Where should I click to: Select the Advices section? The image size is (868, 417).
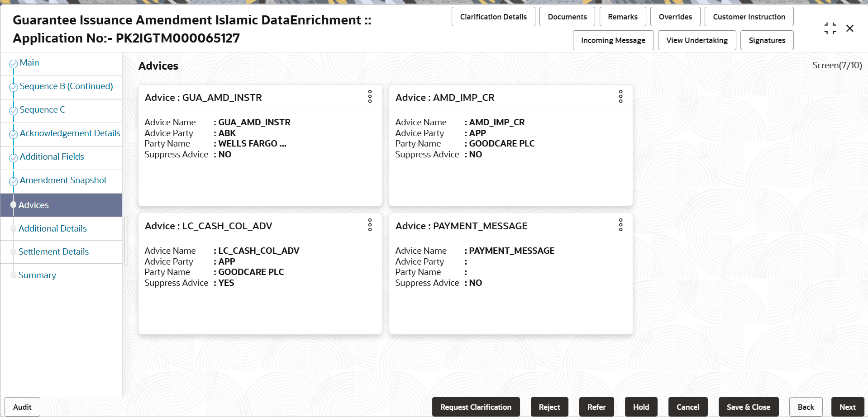pyautogui.click(x=61, y=205)
